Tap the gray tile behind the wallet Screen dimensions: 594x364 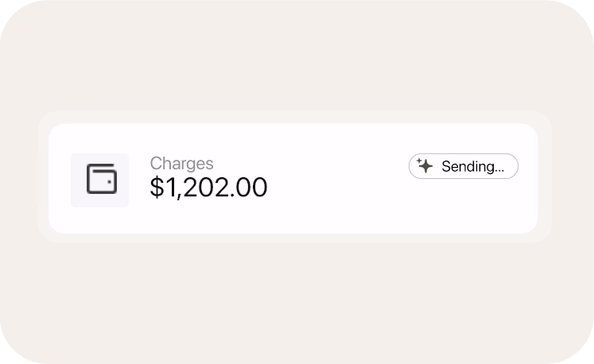point(99,180)
